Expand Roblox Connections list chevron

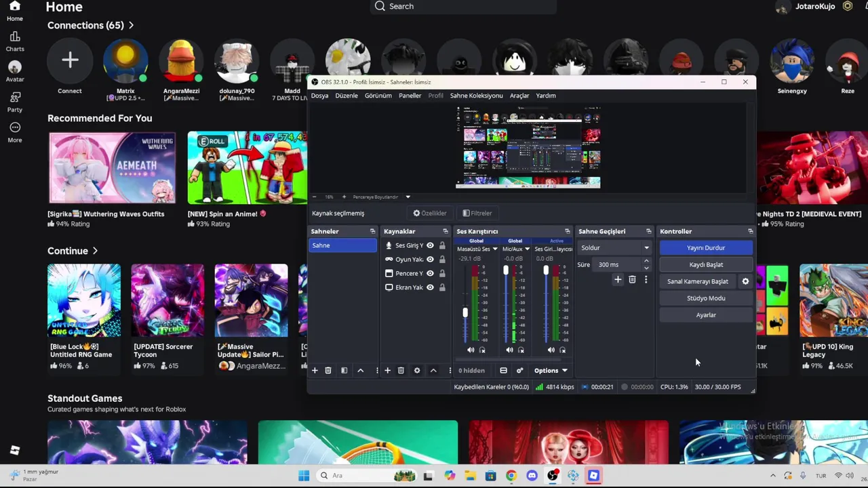pyautogui.click(x=131, y=25)
